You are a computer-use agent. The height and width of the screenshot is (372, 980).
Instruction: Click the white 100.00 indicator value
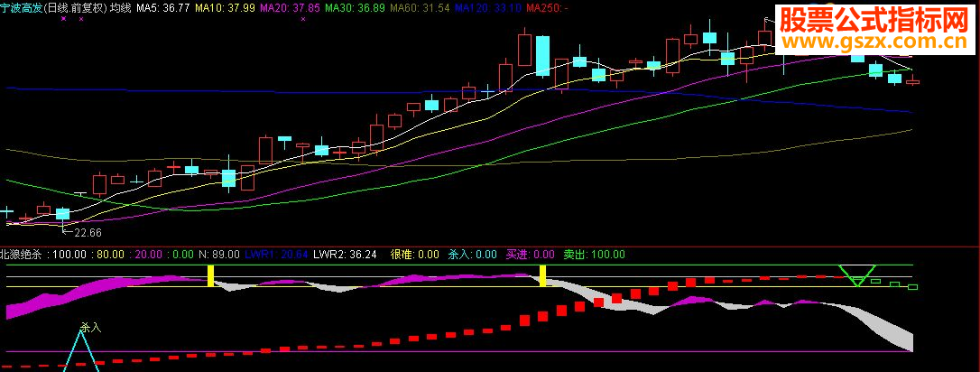(69, 255)
